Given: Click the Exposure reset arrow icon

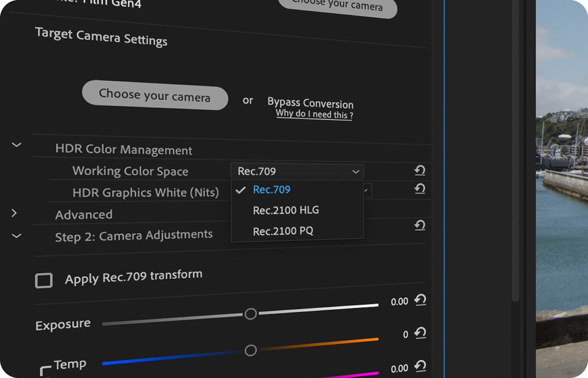Looking at the screenshot, I should (420, 300).
